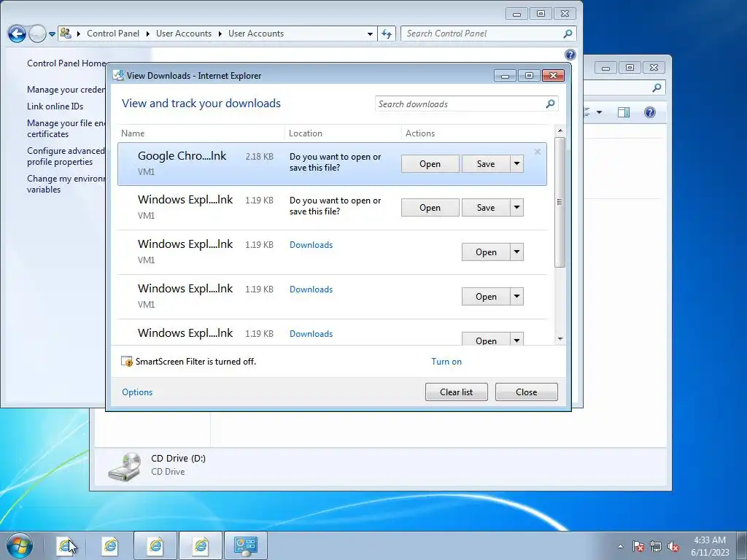Click the first Internet Explorer taskbar icon
This screenshot has height=560, width=747.
[x=66, y=545]
